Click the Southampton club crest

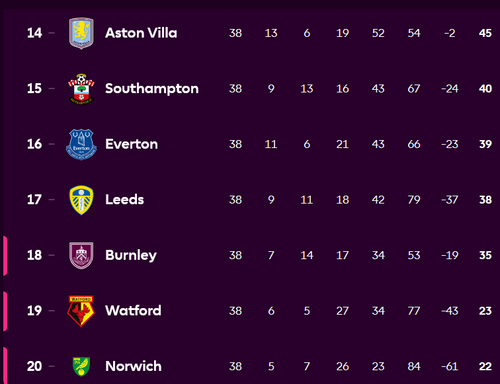pyautogui.click(x=81, y=89)
